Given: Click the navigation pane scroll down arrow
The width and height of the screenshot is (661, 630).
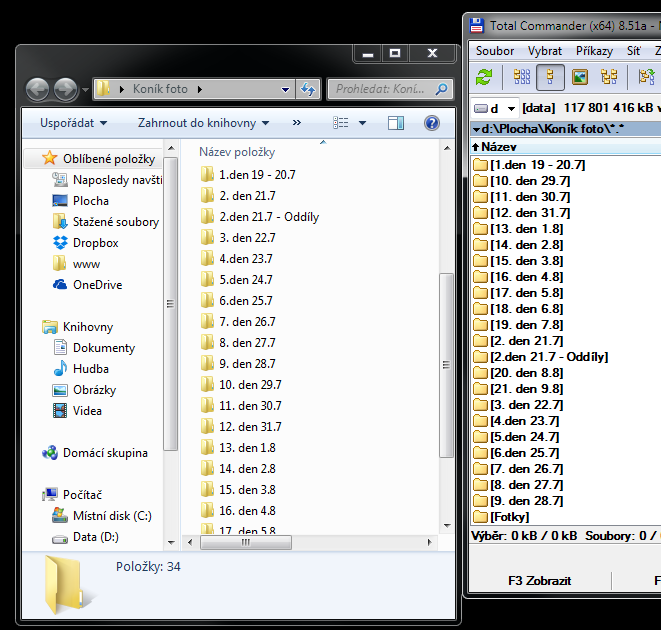Looking at the screenshot, I should click(x=171, y=542).
